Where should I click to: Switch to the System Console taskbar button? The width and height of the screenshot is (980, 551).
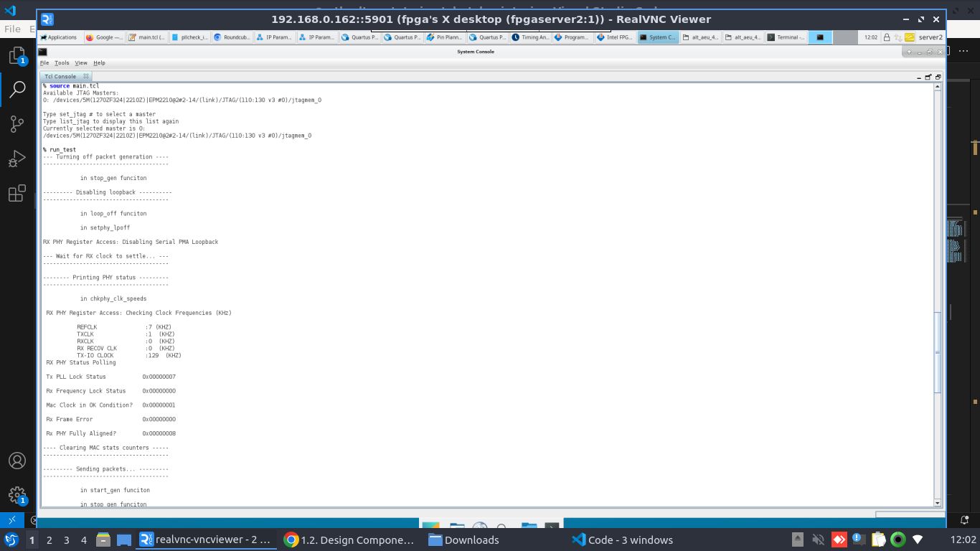pyautogui.click(x=657, y=37)
